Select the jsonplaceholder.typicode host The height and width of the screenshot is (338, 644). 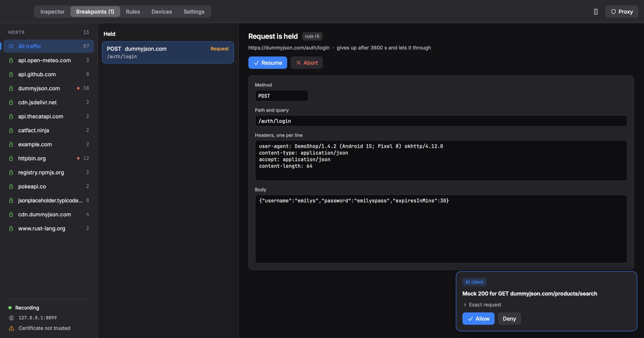point(49,201)
